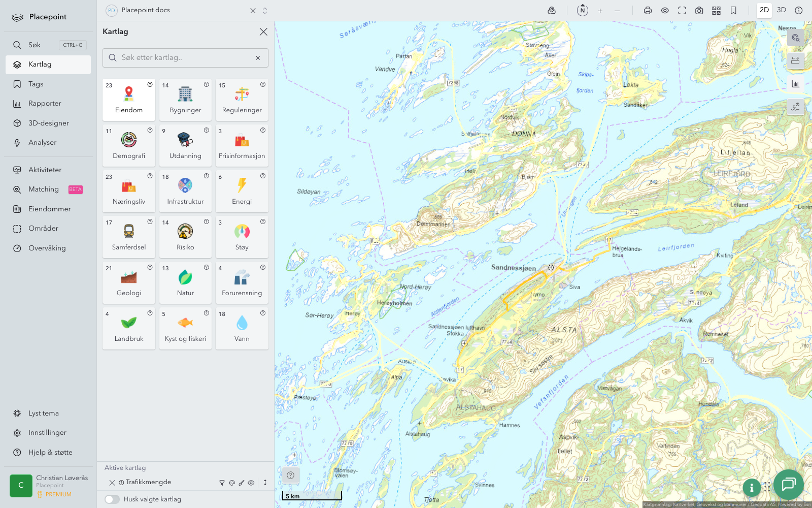Screen dimensions: 812x508
Task: Click the fullscreen frame icon
Action: click(682, 10)
